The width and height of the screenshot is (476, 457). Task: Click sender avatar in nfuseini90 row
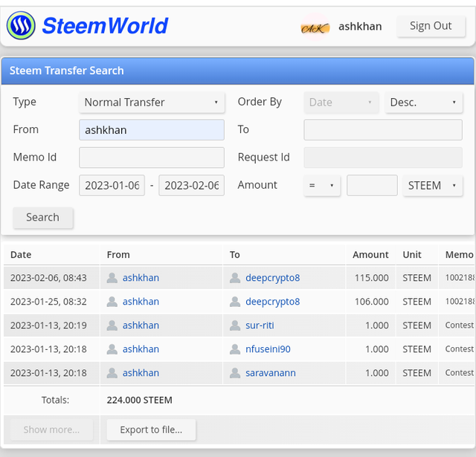[x=112, y=349]
